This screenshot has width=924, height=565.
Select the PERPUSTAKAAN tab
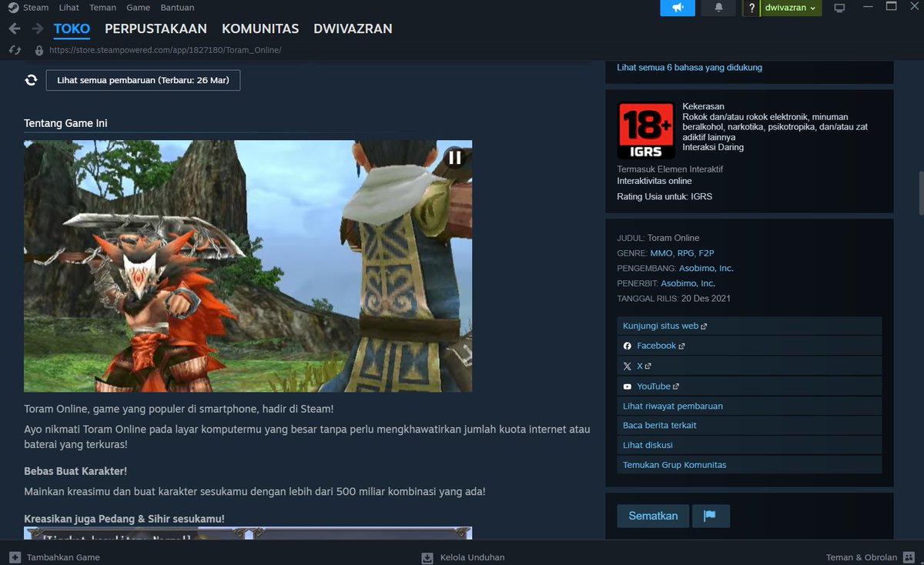click(x=156, y=28)
